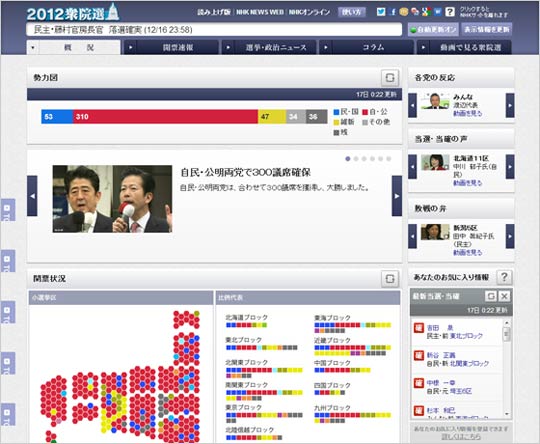
Task: Expand the 勢力図 panel with its square icon
Action: coord(390,78)
